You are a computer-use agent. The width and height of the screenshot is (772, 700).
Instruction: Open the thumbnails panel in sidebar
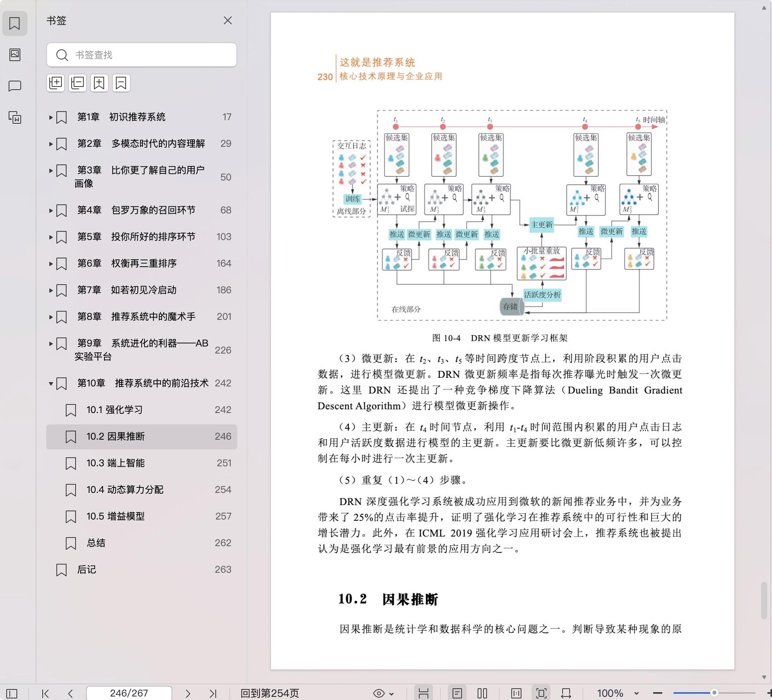point(15,54)
